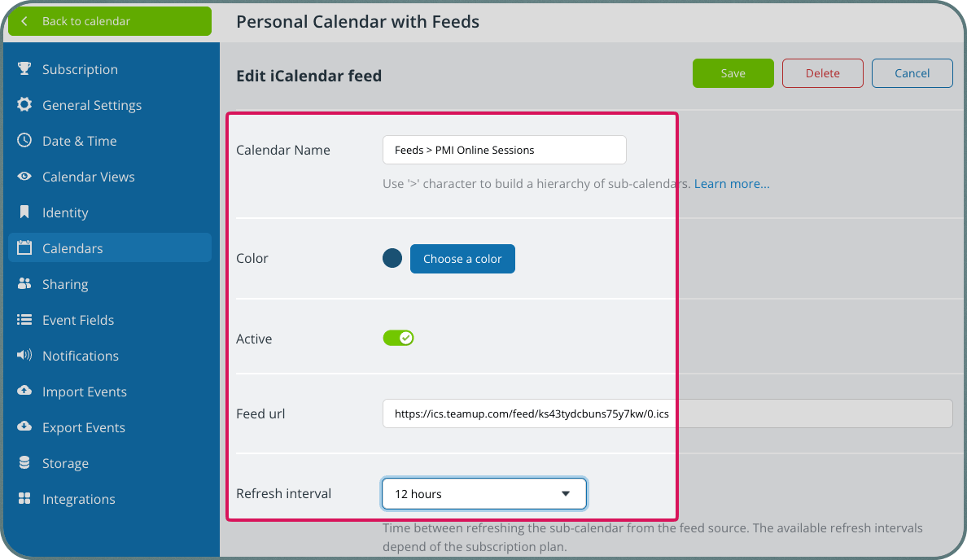Follow the Learn more link
Screen dimensions: 967x560
[x=732, y=184]
